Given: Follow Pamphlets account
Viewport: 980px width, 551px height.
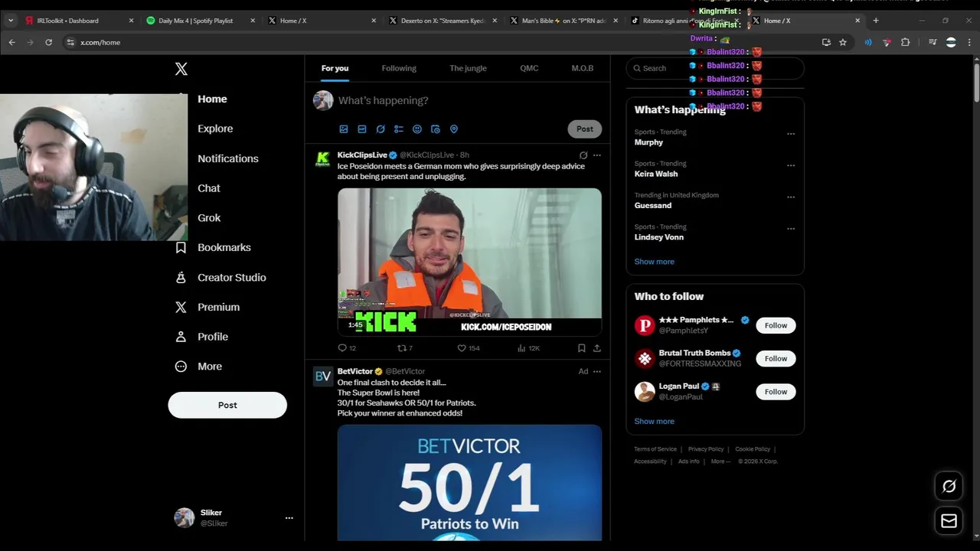Looking at the screenshot, I should [x=776, y=326].
